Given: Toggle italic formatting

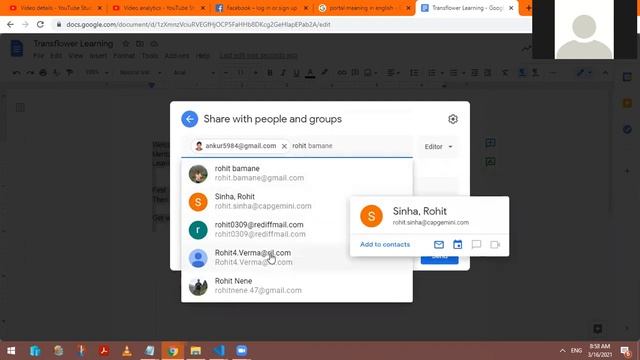Looking at the screenshot, I should 283,73.
